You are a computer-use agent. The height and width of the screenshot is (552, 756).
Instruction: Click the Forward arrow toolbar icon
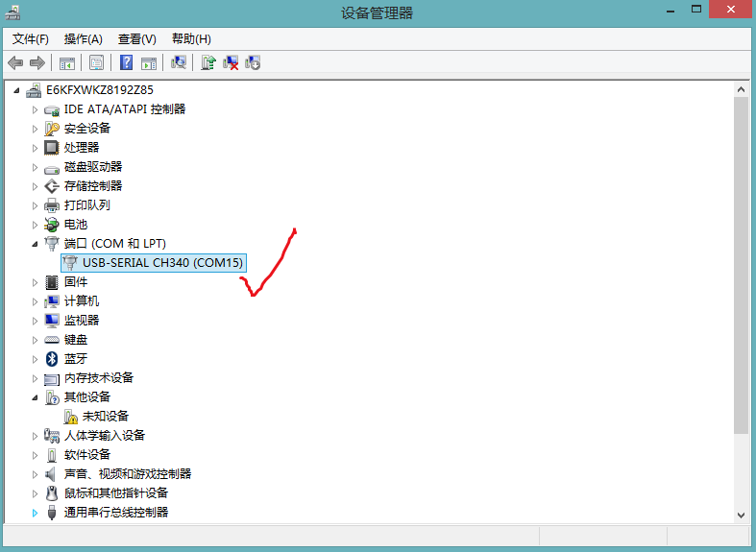pos(37,62)
